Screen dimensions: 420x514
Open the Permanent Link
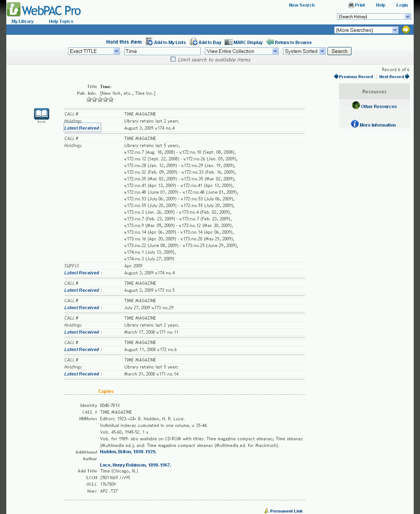(286, 511)
